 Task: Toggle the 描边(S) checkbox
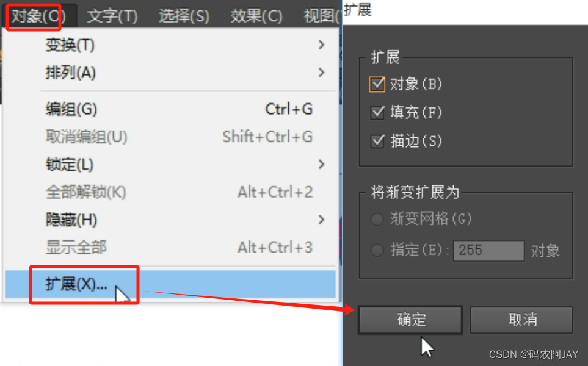377,142
